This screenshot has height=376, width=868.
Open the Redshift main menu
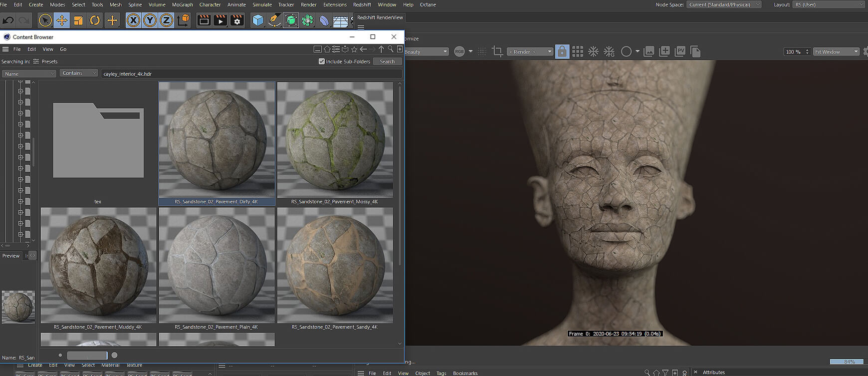362,4
